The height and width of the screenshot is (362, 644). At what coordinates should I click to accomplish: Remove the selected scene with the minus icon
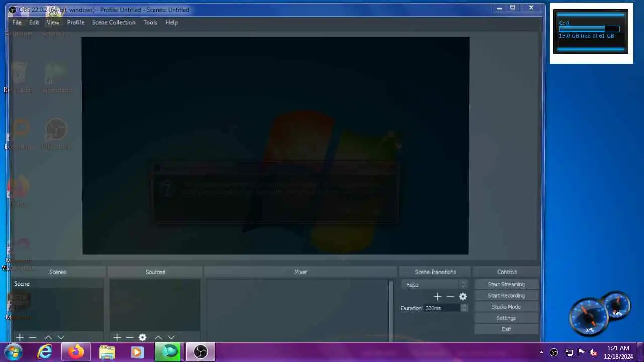[33, 337]
